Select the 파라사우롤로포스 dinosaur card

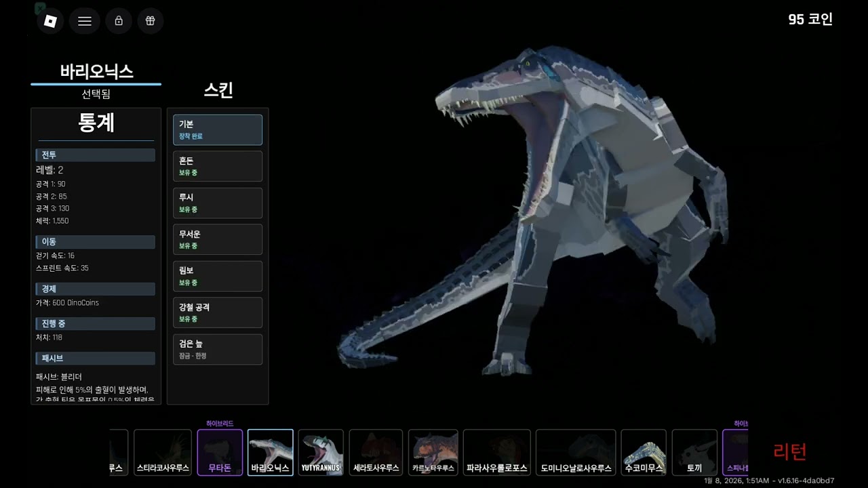point(497,452)
